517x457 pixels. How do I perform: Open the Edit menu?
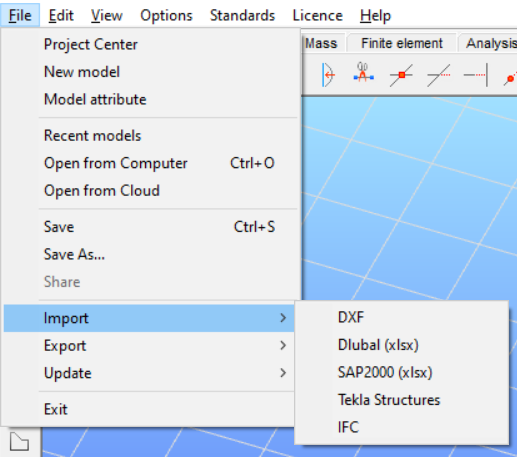[61, 15]
